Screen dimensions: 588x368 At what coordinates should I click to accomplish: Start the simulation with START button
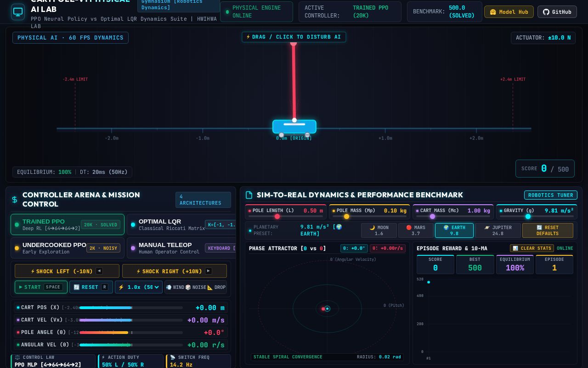[x=41, y=287]
